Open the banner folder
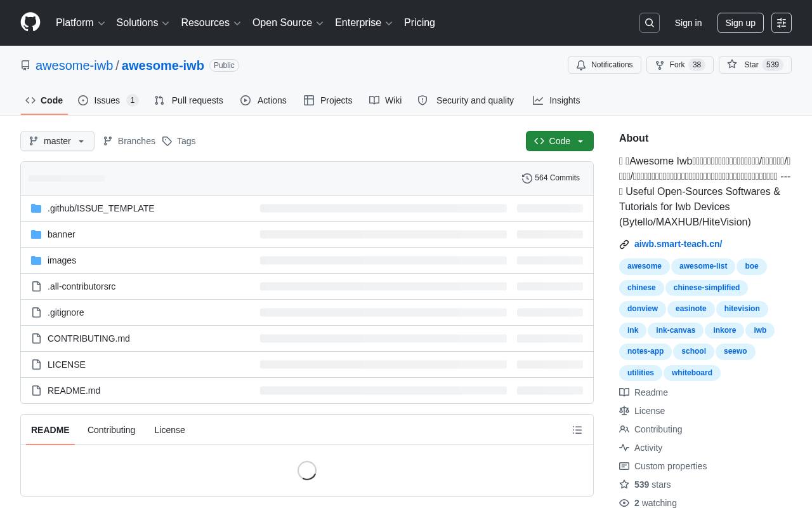The width and height of the screenshot is (812, 508). 62,234
